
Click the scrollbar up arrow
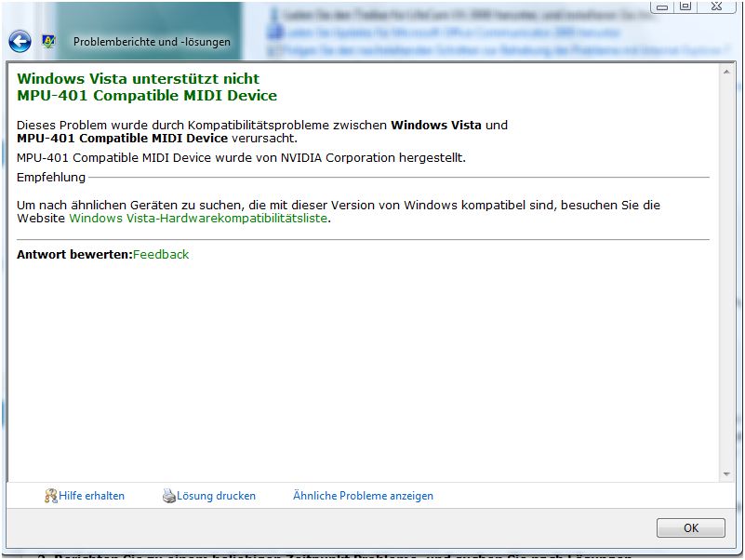pyautogui.click(x=726, y=72)
